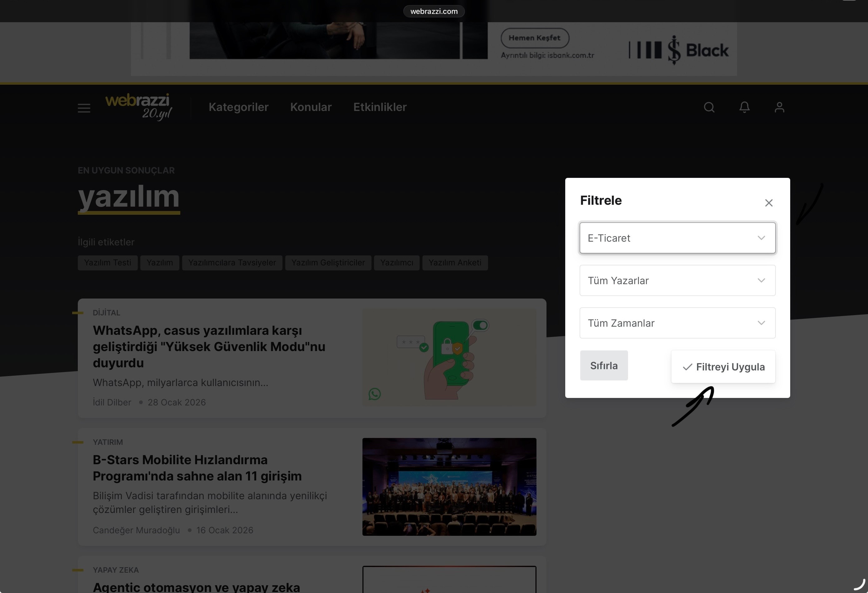Select the Yazılımcılara Tavsiyeler tag

(232, 263)
